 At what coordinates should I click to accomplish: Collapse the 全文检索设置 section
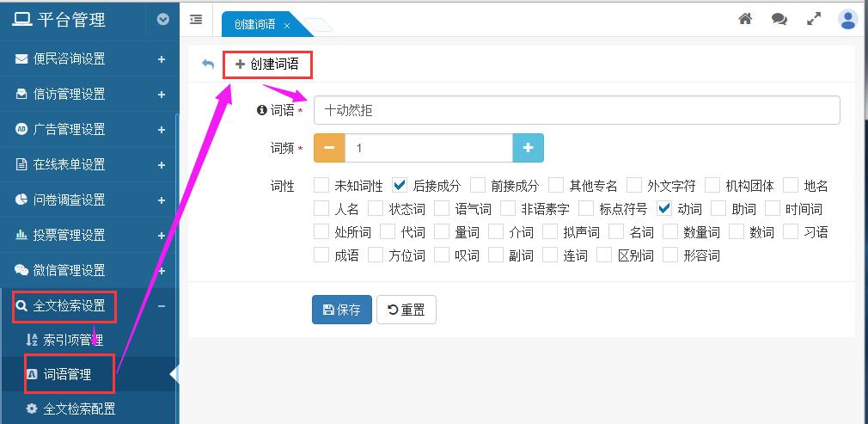tap(162, 306)
